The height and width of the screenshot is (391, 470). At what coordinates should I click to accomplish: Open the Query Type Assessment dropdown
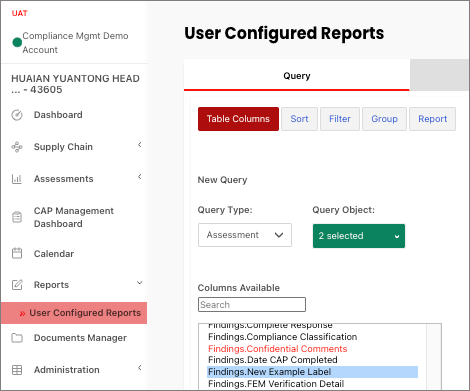tap(245, 235)
